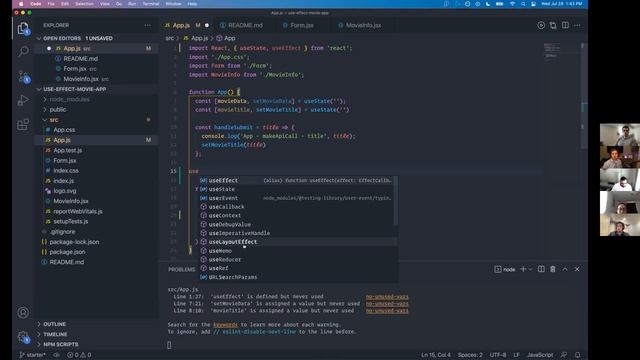Open the Explorer view in activity bar

(x=23, y=29)
